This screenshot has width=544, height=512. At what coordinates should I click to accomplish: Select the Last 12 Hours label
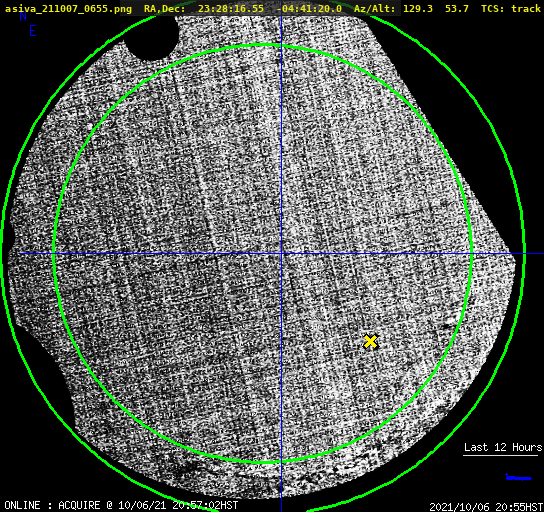tap(503, 447)
